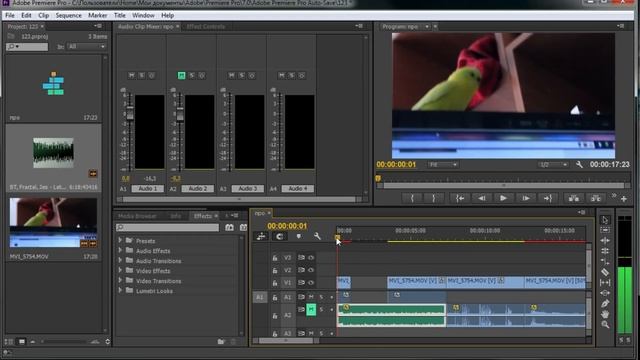This screenshot has width=640, height=360.
Task: Open the Marker menu
Action: click(x=98, y=16)
